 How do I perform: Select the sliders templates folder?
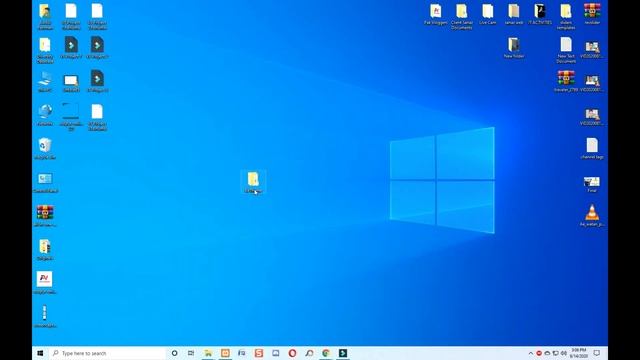click(566, 16)
